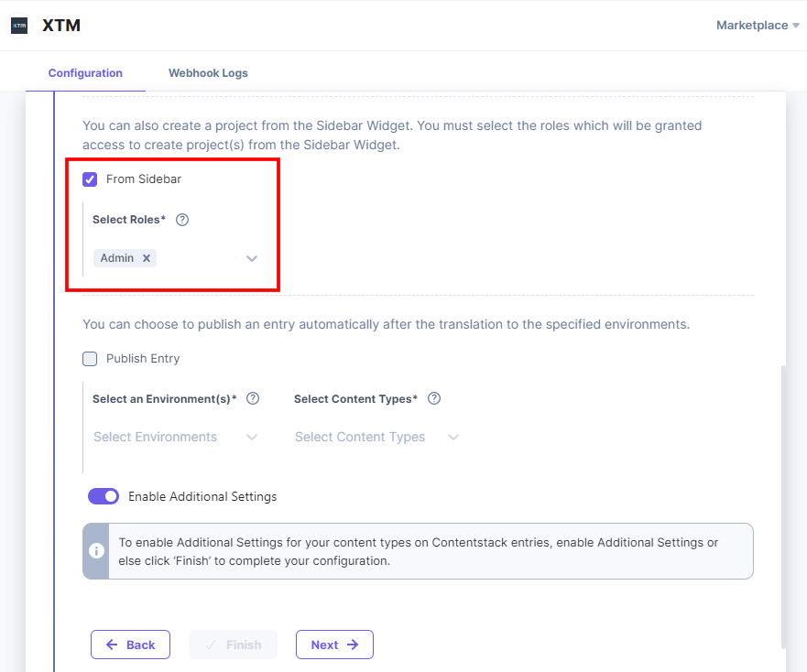Remove the Admin role via its X icon

coord(145,257)
